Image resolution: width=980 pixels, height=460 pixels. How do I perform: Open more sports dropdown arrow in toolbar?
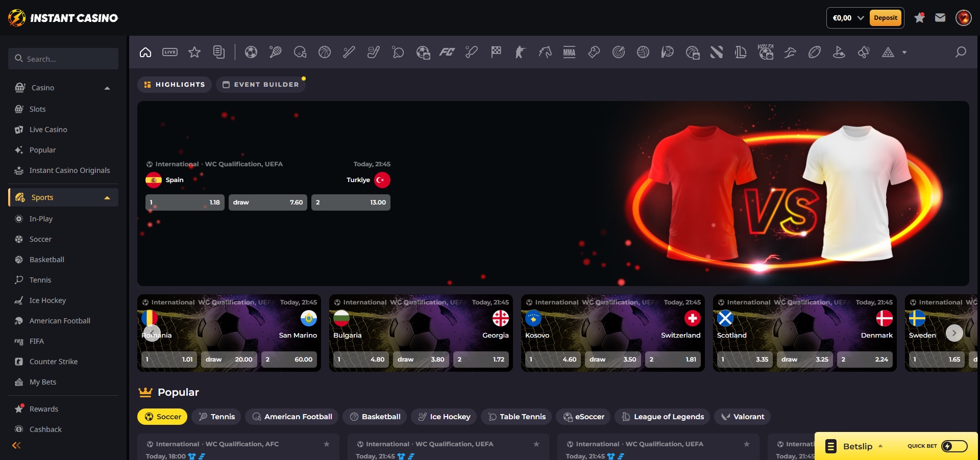coord(904,52)
